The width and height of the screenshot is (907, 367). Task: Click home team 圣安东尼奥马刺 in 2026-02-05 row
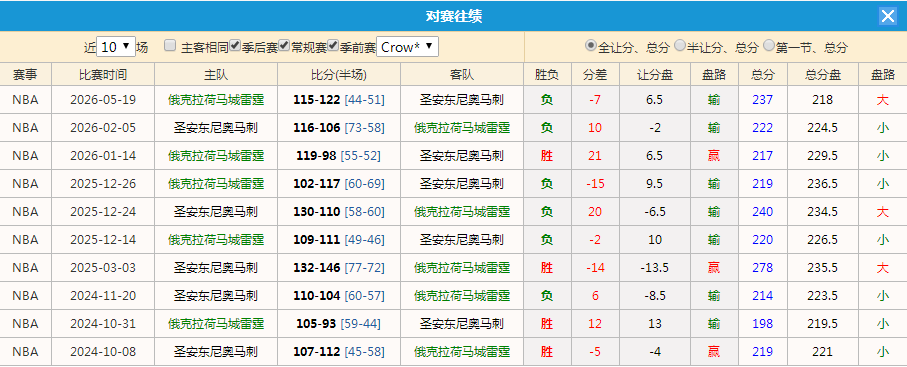point(216,128)
